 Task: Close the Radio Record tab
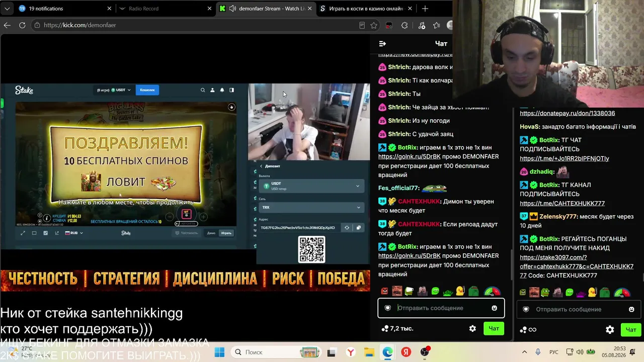tap(210, 9)
